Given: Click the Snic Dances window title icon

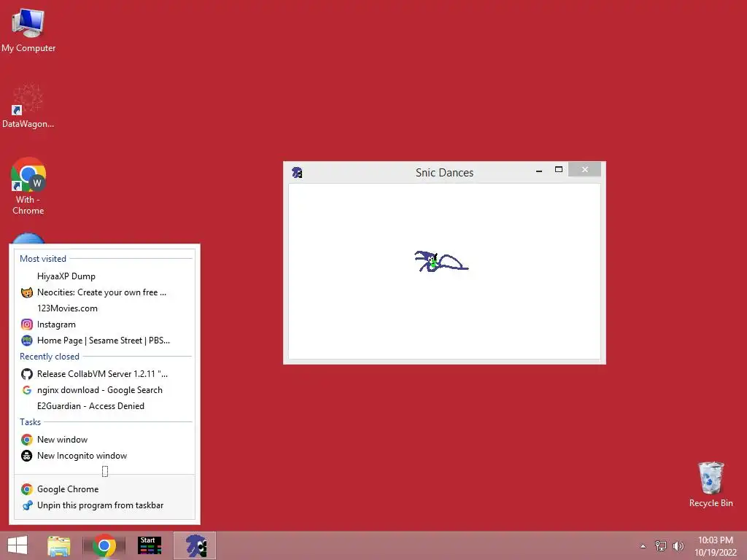Looking at the screenshot, I should tap(298, 172).
